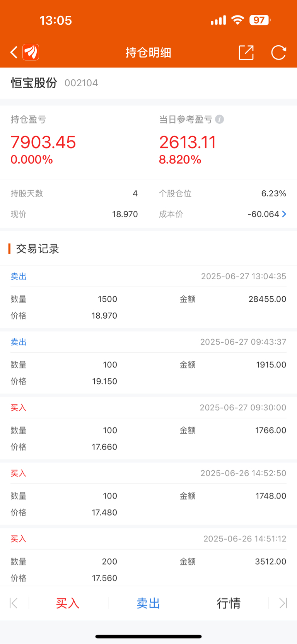
Task: Expand cost price -60.064 chevron
Action: point(284,214)
